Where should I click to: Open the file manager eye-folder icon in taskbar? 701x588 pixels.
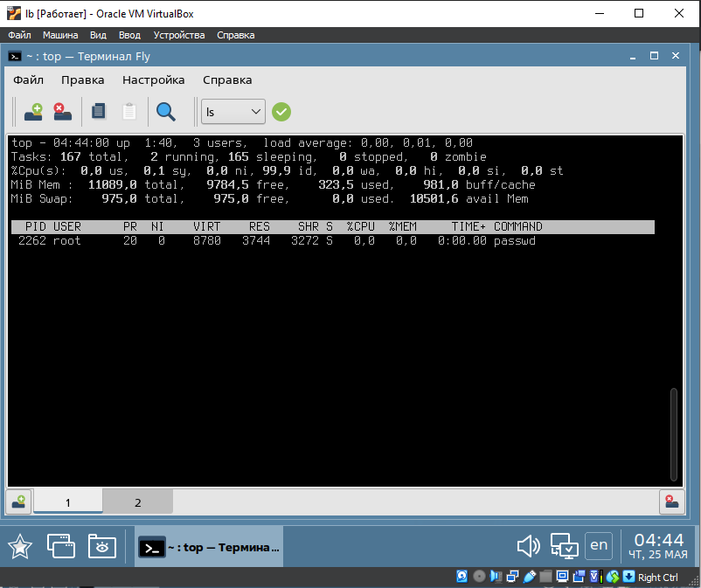tap(102, 545)
